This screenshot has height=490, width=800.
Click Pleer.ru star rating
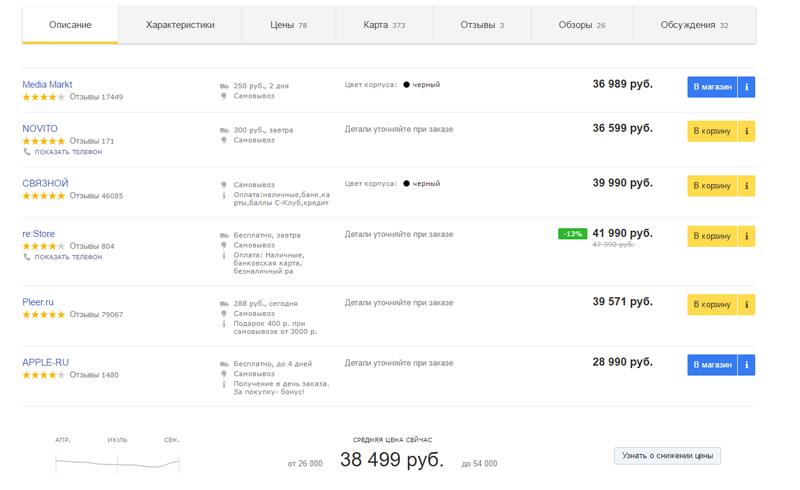(x=44, y=314)
